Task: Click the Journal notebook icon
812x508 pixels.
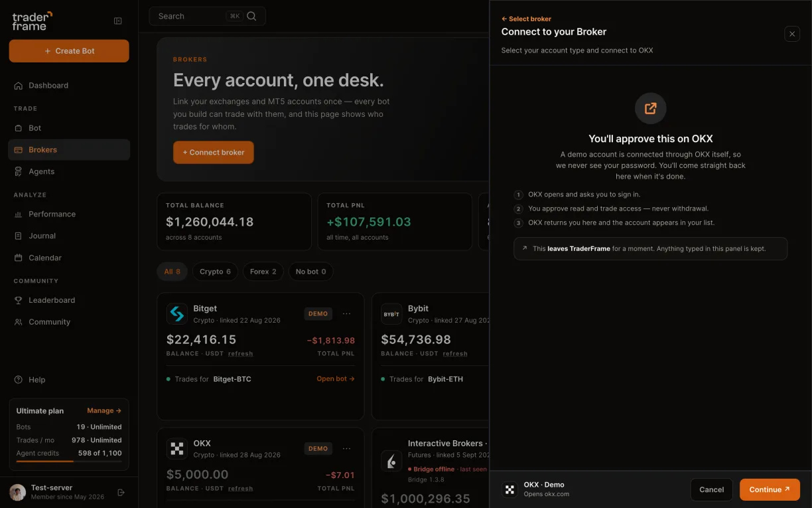Action: coord(19,236)
